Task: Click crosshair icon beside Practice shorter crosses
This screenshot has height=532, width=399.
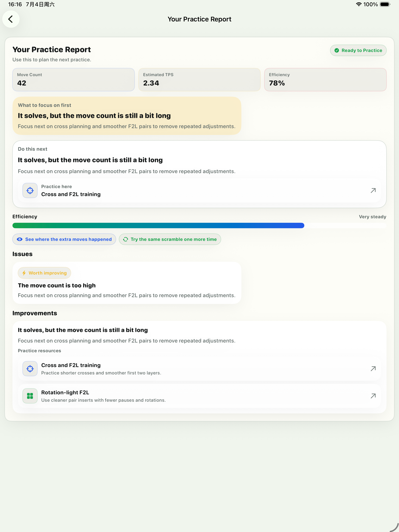Action: point(30,369)
